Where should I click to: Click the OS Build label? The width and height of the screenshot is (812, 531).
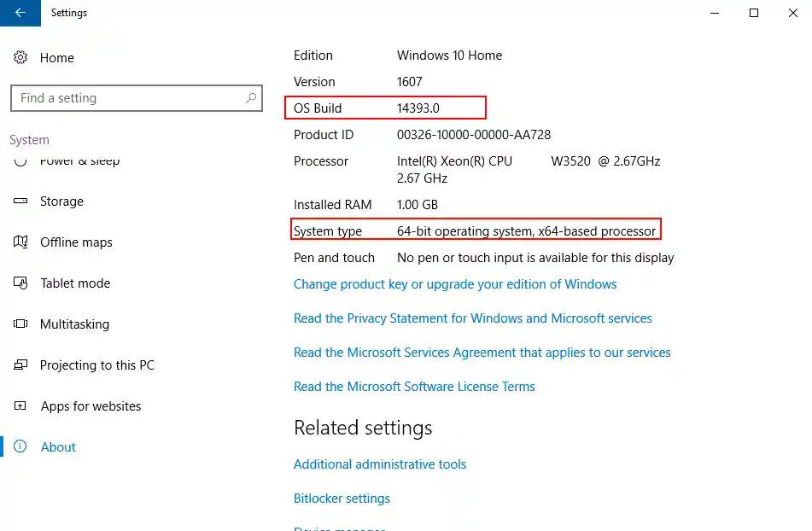(318, 108)
